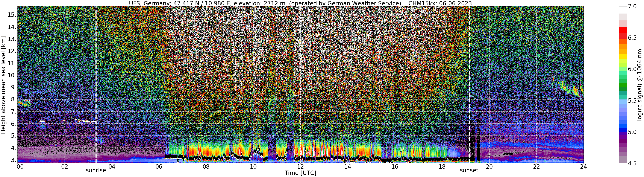Image resolution: width=644 pixels, height=177 pixels.
Task: Click the x-axis tick label '10'
Action: pyautogui.click(x=253, y=167)
